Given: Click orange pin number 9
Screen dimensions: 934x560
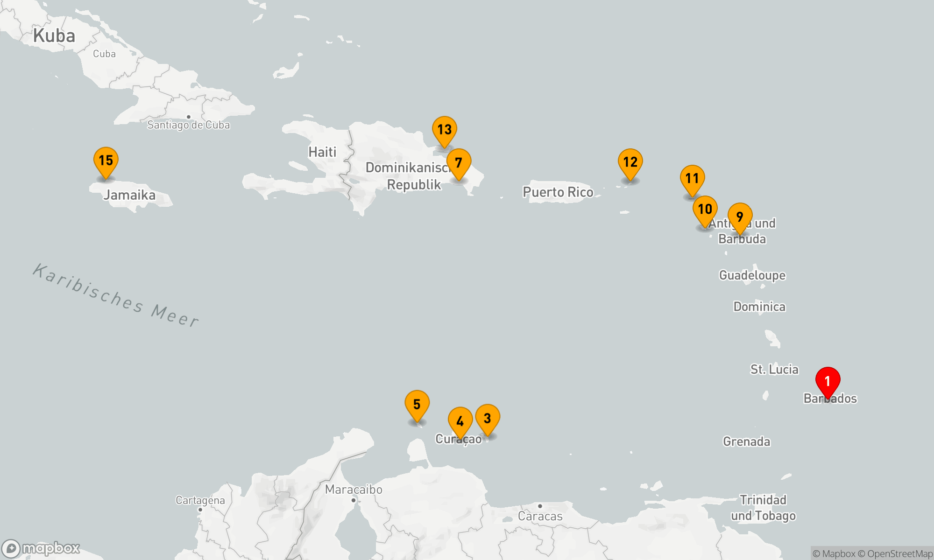Looking at the screenshot, I should [740, 216].
